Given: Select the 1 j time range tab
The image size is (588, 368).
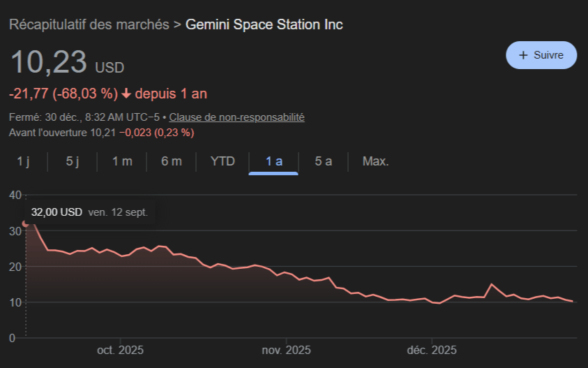Looking at the screenshot, I should 23,161.
